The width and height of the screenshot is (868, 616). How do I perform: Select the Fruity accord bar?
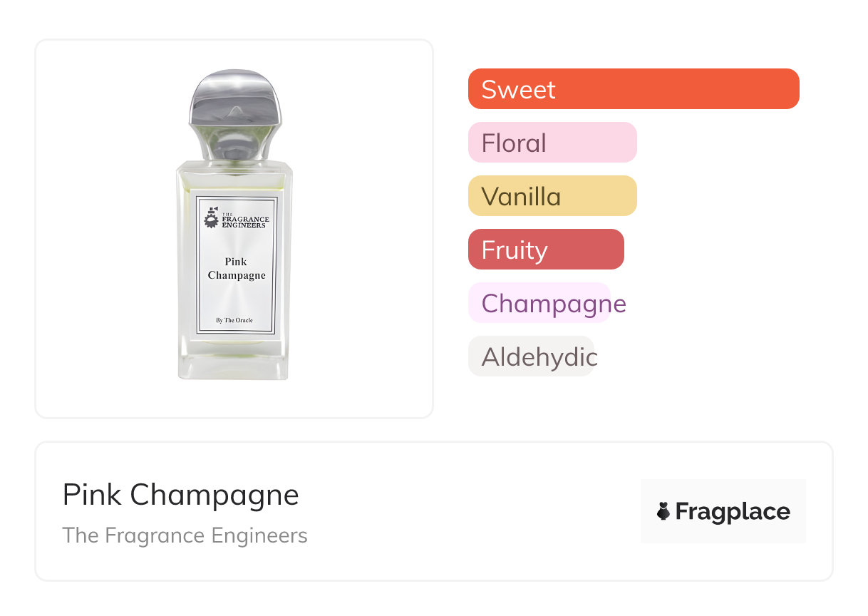pos(545,250)
